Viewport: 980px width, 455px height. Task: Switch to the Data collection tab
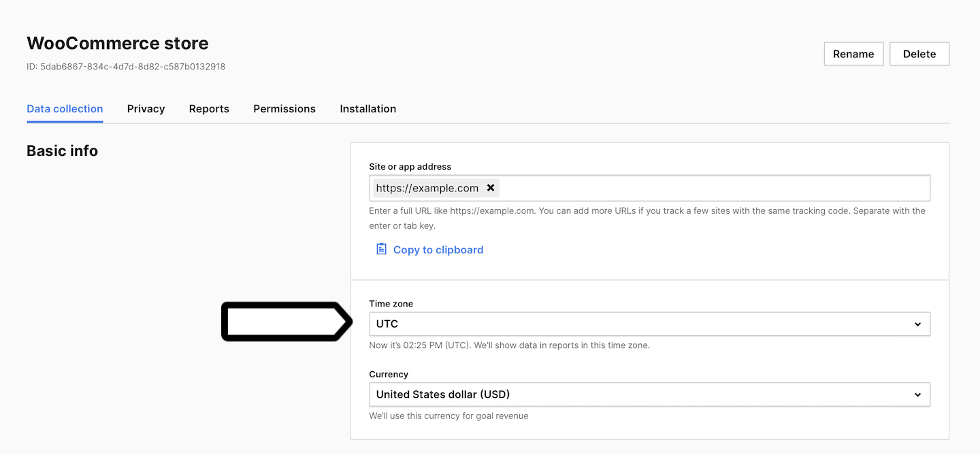coord(65,109)
